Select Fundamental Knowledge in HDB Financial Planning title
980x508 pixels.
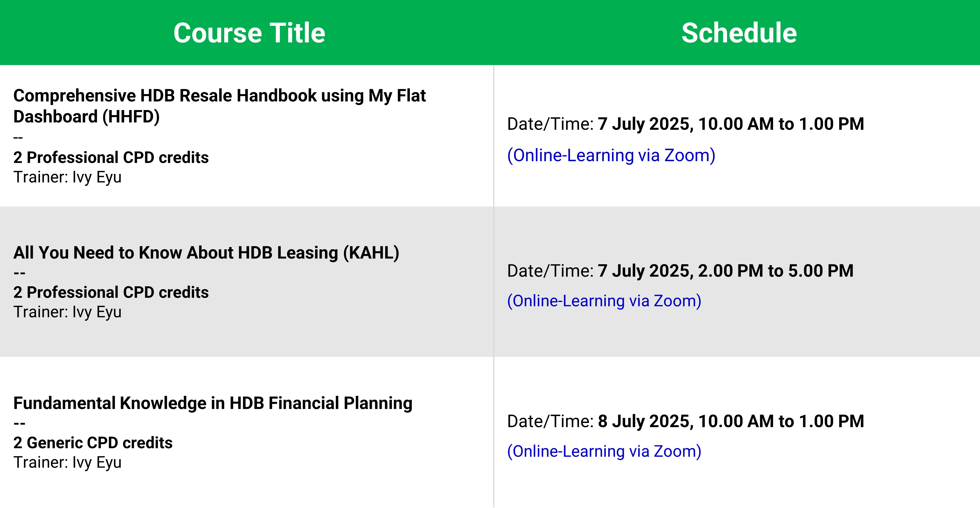213,403
